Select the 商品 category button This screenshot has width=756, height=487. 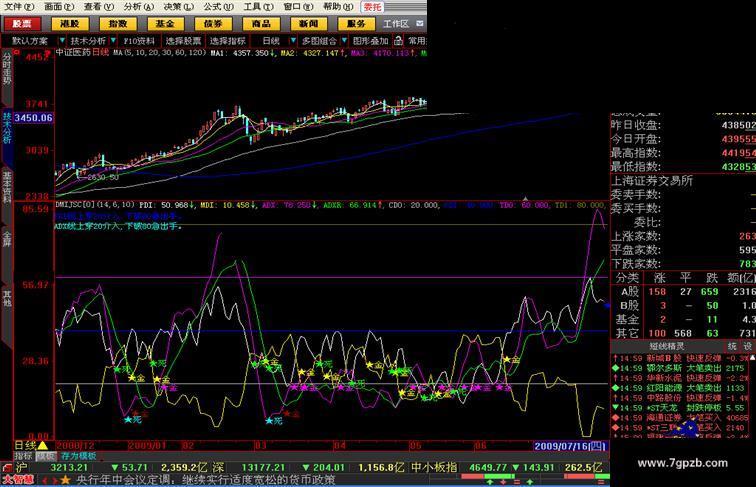tap(261, 24)
